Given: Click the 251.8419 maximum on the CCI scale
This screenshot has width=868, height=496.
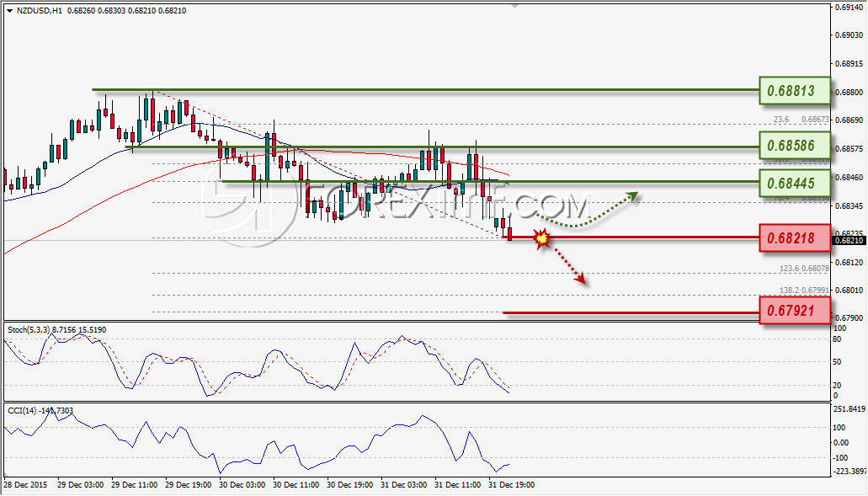Looking at the screenshot, I should [849, 409].
